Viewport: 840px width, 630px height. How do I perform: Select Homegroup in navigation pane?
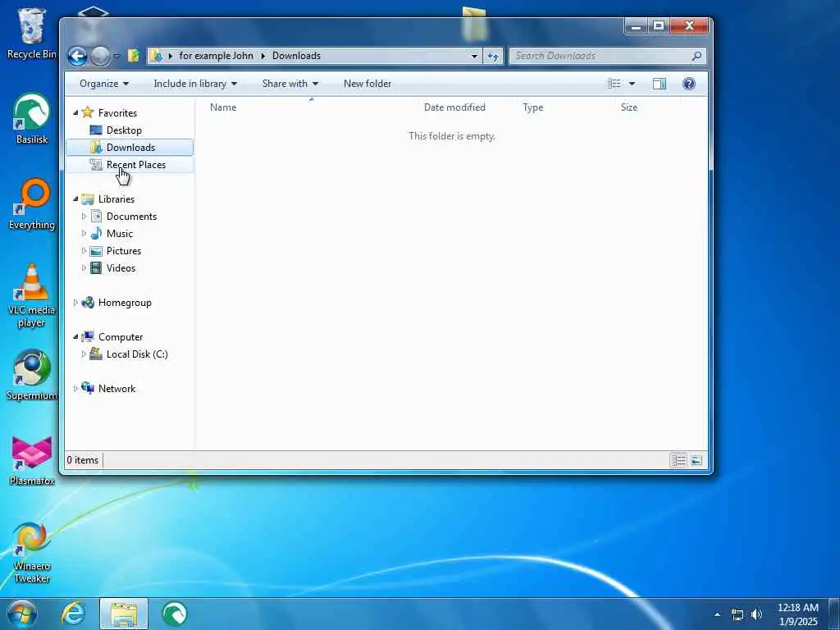click(125, 303)
